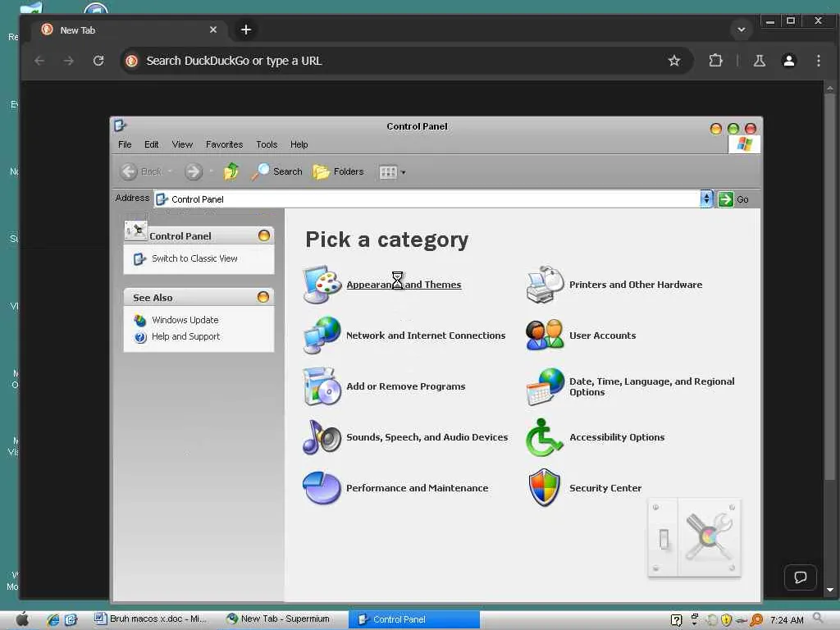Click the Apple logo start button

click(x=22, y=619)
